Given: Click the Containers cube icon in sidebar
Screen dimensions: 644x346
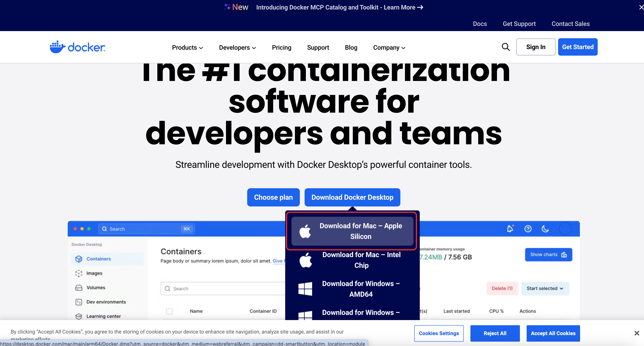Looking at the screenshot, I should point(79,259).
